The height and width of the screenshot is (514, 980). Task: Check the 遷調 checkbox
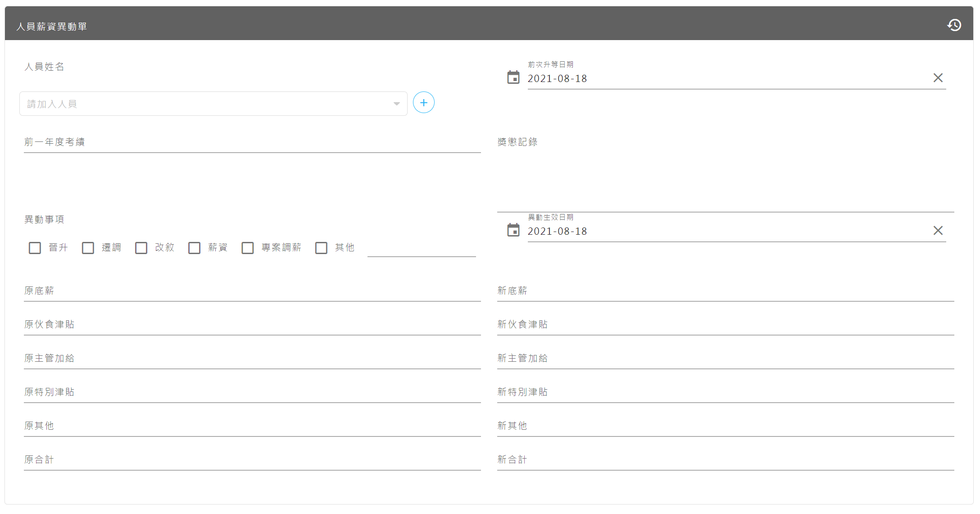click(x=88, y=248)
